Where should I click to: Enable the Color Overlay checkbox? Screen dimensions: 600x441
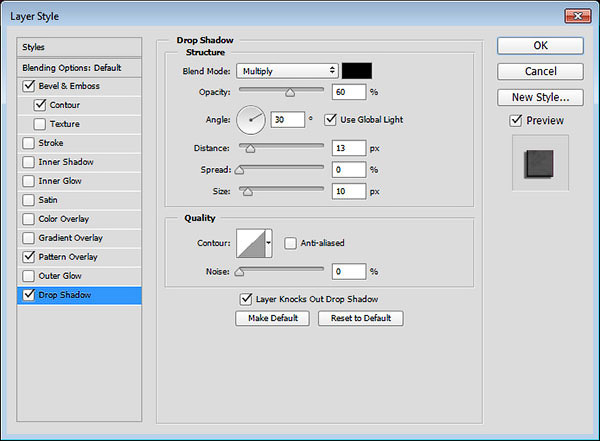[x=29, y=219]
